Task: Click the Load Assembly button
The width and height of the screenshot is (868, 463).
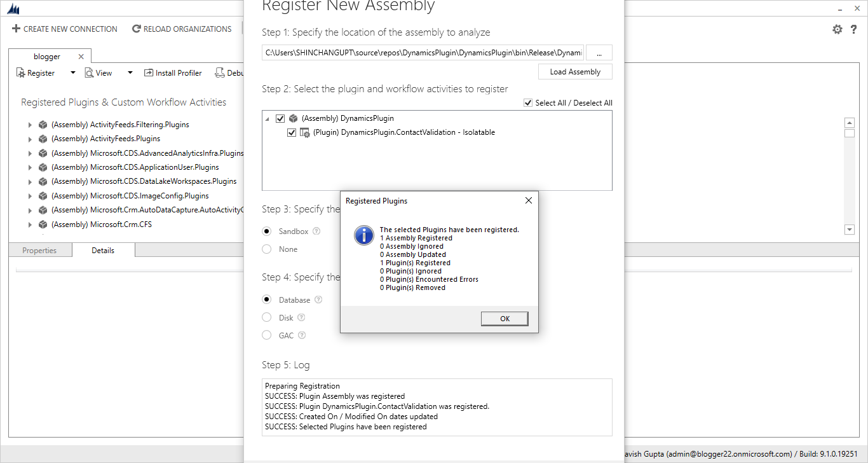Action: 574,71
